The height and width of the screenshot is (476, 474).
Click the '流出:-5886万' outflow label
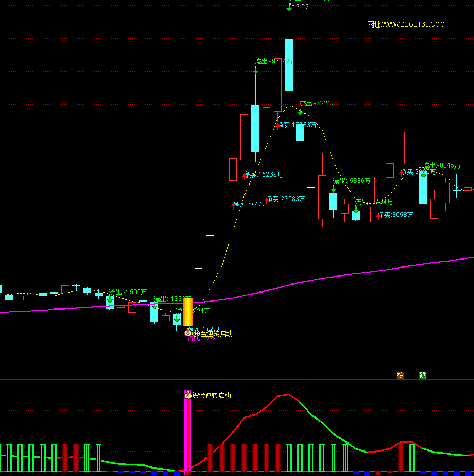point(351,181)
